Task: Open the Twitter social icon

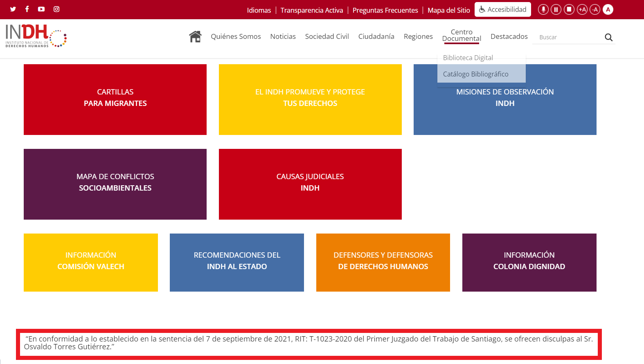Action: click(x=13, y=9)
